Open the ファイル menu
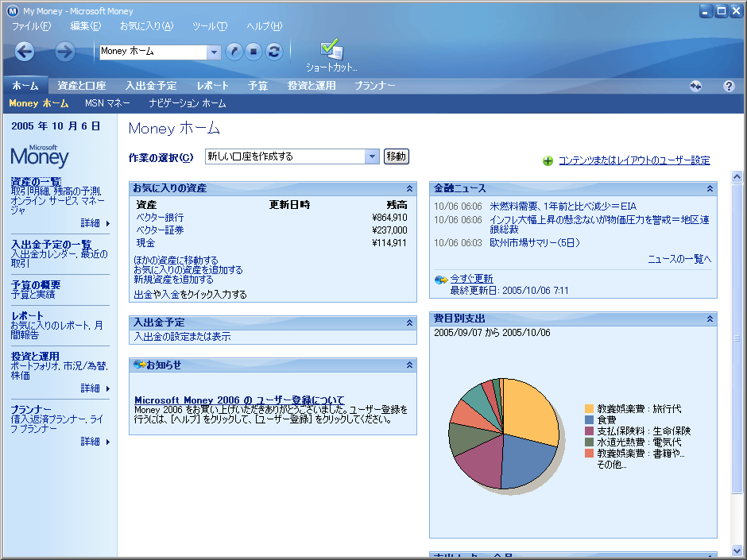 (x=32, y=26)
